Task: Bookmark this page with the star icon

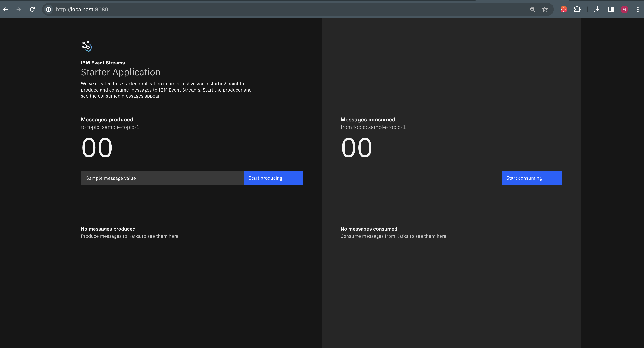Action: (x=545, y=10)
